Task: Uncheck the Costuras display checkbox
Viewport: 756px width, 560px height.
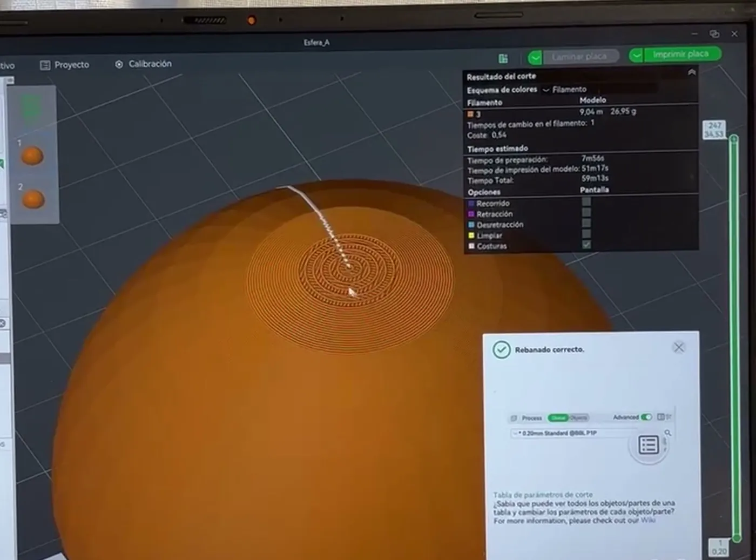Action: pos(586,245)
